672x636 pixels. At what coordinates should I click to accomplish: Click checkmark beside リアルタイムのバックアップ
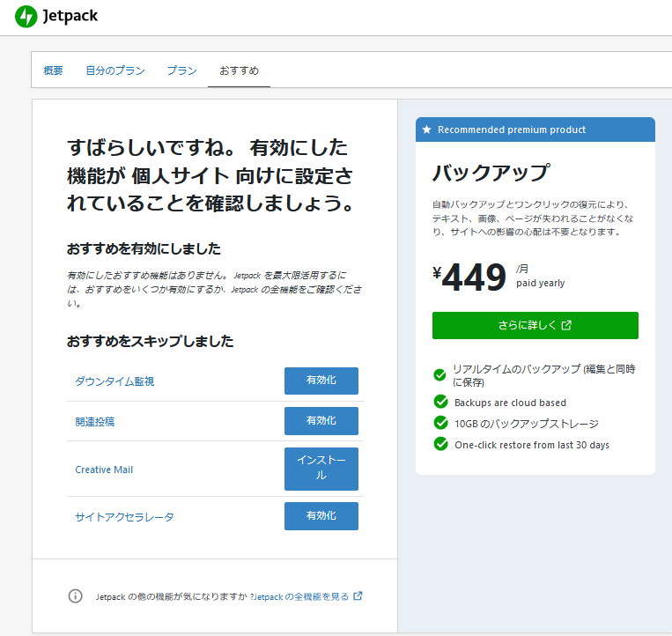pos(440,375)
